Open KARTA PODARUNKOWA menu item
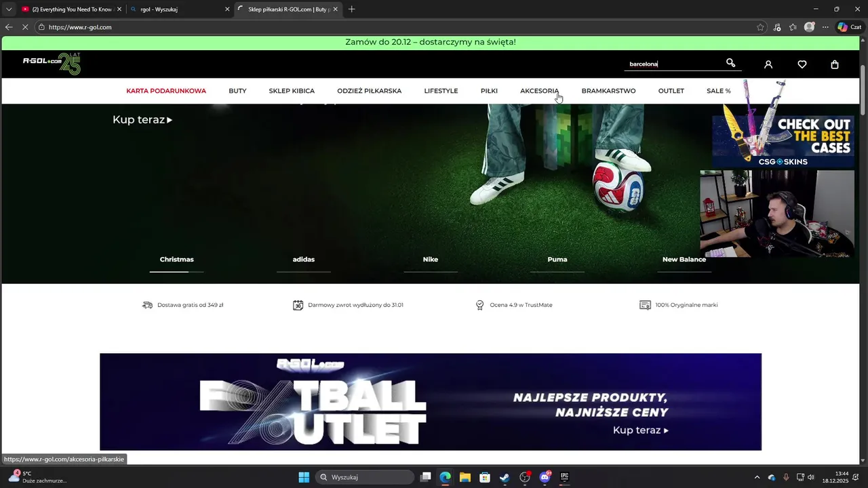Image resolution: width=868 pixels, height=488 pixels. tap(166, 91)
